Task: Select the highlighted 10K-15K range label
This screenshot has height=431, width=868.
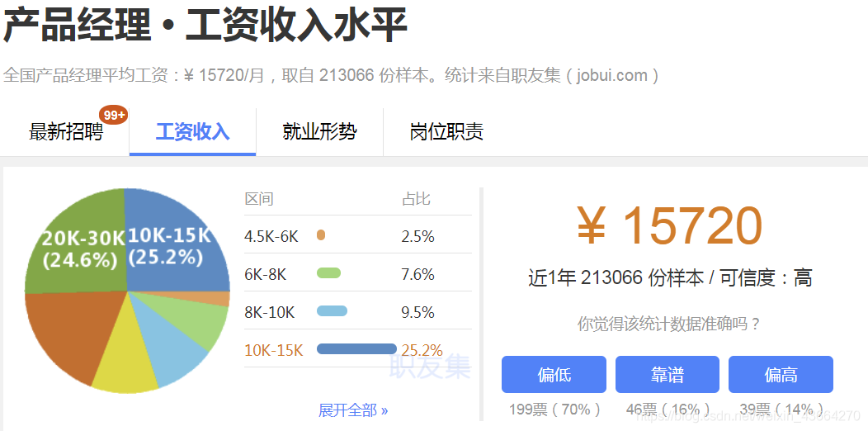Action: point(274,350)
